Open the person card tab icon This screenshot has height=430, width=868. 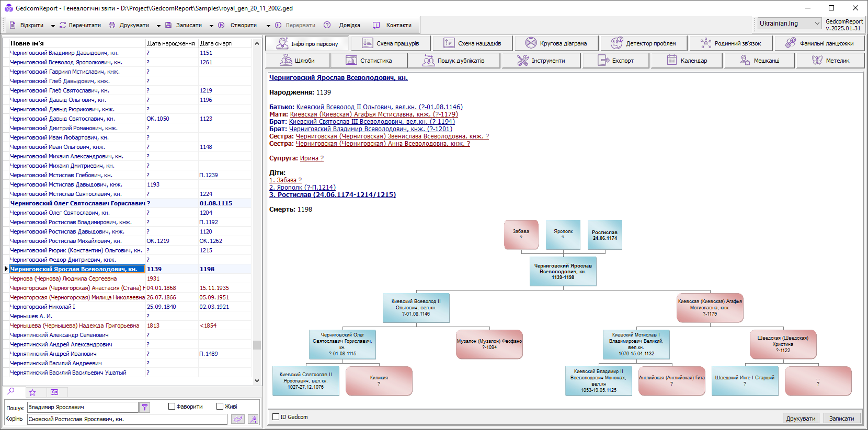pyautogui.click(x=54, y=392)
